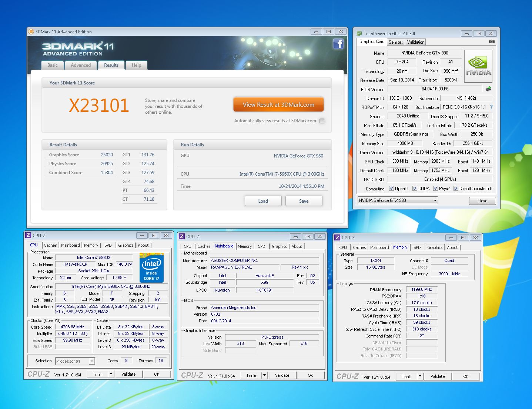
Task: Click the Multiplier value x 48.0
Action: point(73,334)
